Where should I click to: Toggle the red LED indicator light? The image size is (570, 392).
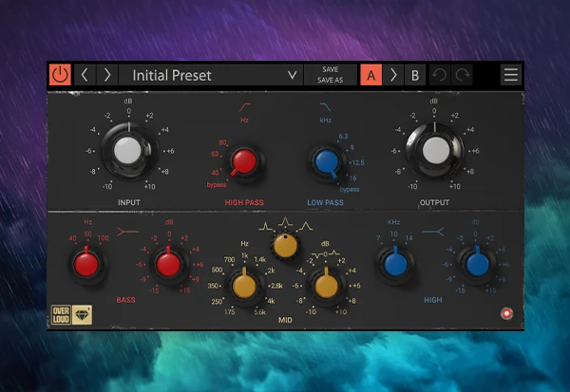pos(506,313)
